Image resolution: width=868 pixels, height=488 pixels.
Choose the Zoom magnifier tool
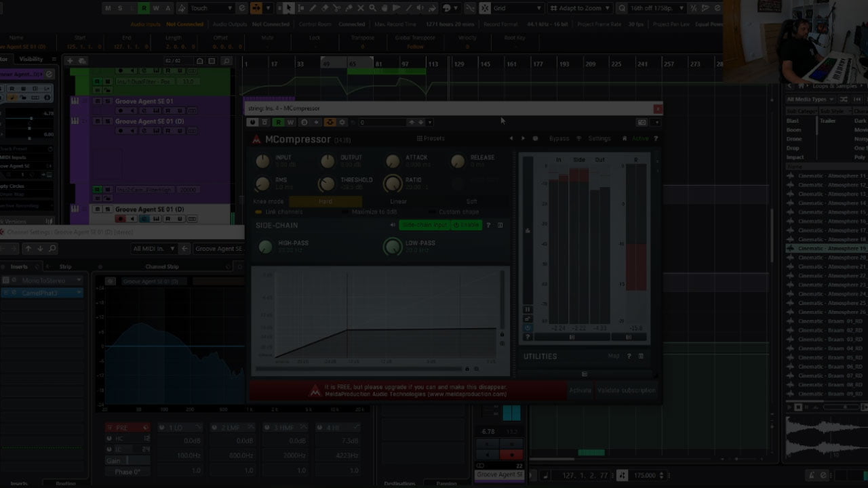(x=373, y=8)
